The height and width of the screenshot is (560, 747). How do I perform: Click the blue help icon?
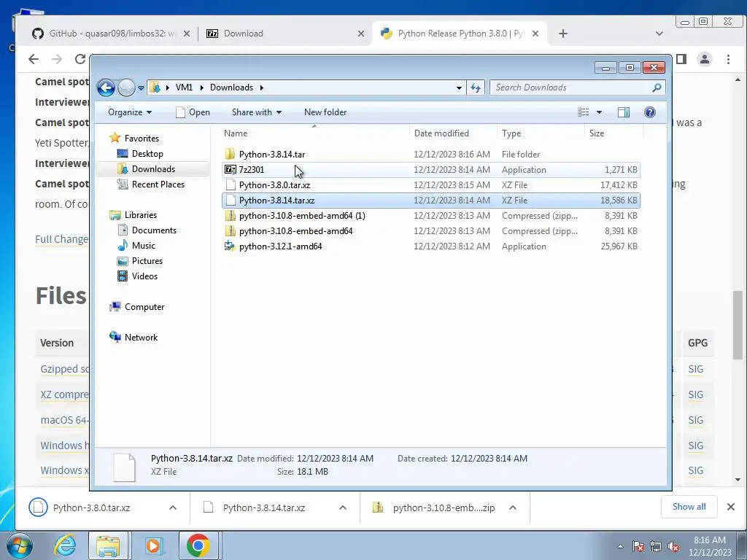[650, 112]
